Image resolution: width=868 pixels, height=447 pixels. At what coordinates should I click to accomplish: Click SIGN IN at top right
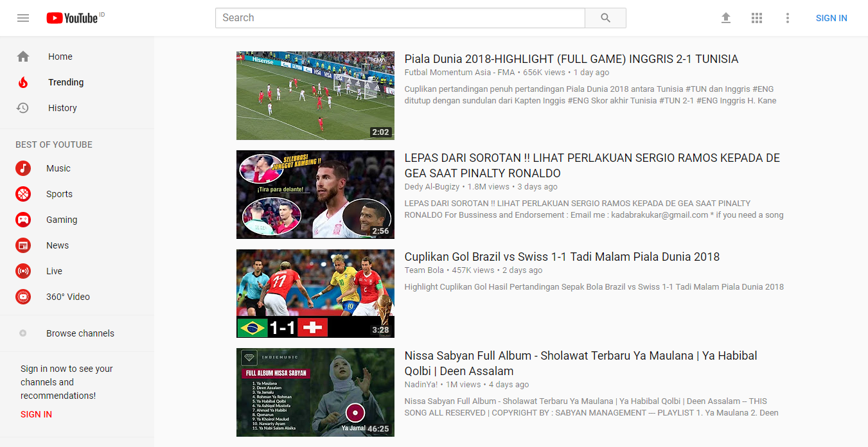click(x=831, y=18)
